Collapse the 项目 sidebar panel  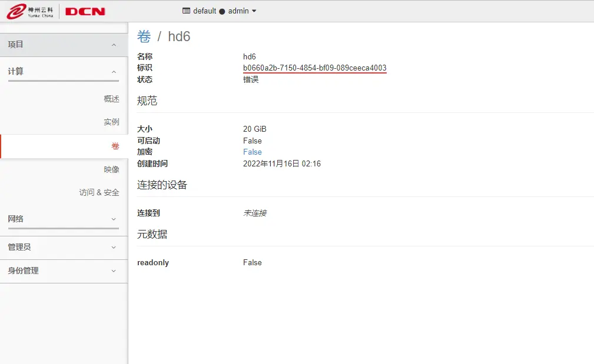coord(64,44)
